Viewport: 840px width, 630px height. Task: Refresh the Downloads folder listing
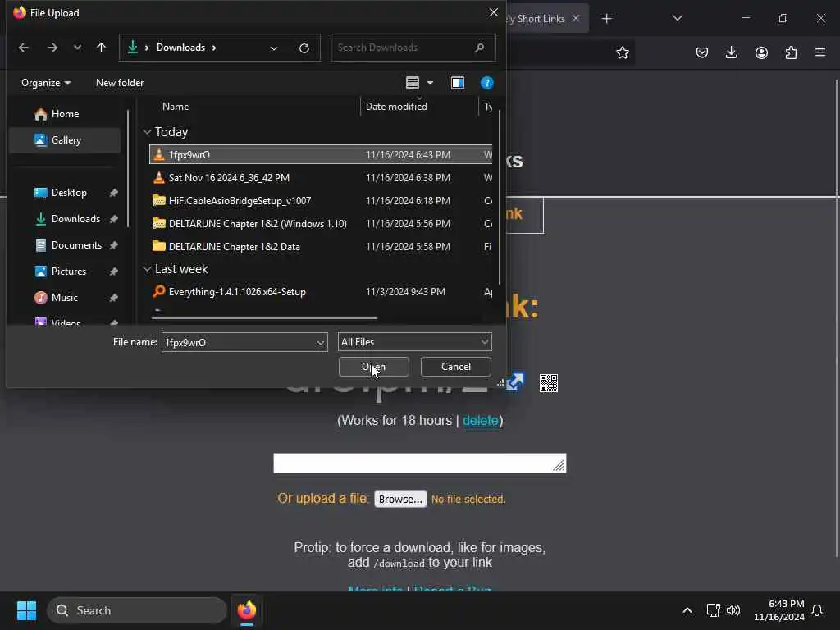point(304,48)
